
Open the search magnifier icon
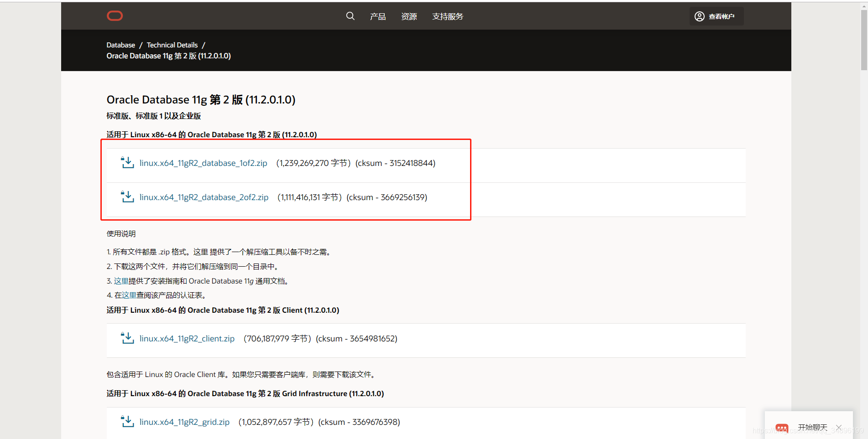pos(350,16)
